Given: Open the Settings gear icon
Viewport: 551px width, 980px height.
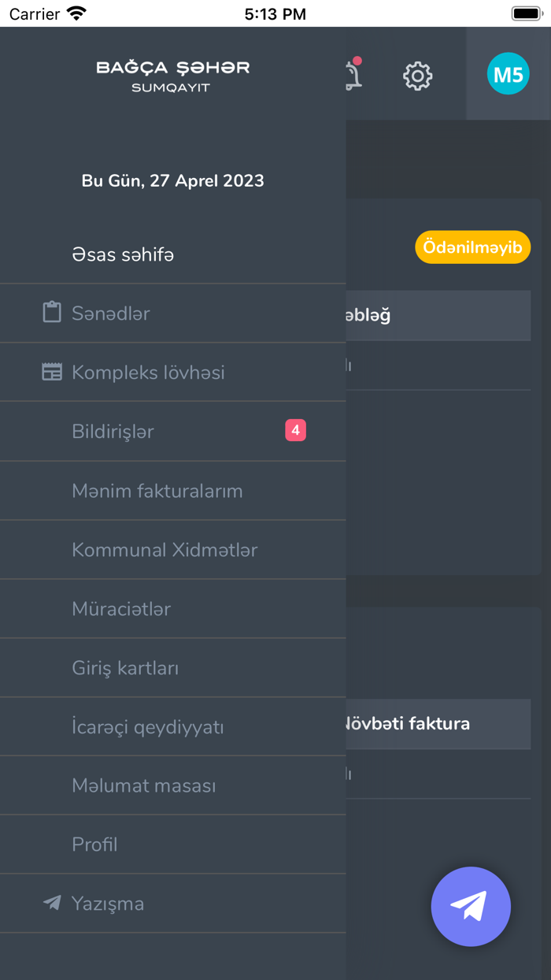Looking at the screenshot, I should tap(417, 76).
